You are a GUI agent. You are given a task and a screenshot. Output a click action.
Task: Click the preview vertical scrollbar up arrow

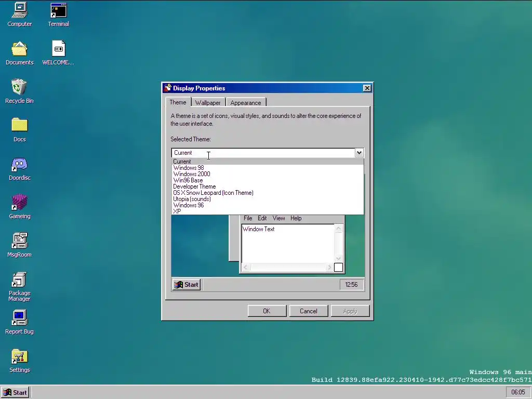point(338,229)
